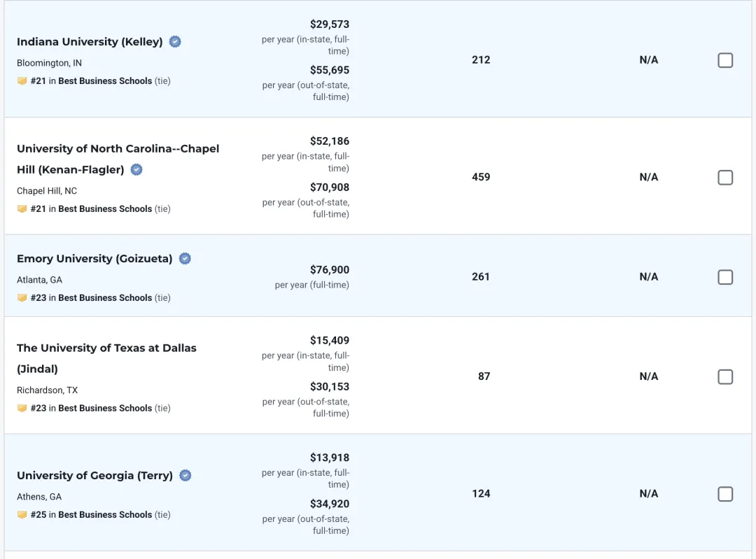Screen dimensions: 756x559
Task: Open the Indiana University (Kelley) school page
Action: [90, 42]
